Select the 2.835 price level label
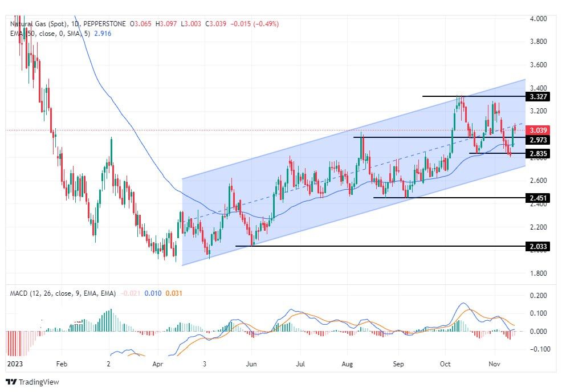Viewport: 562px width, 392px height. (538, 154)
